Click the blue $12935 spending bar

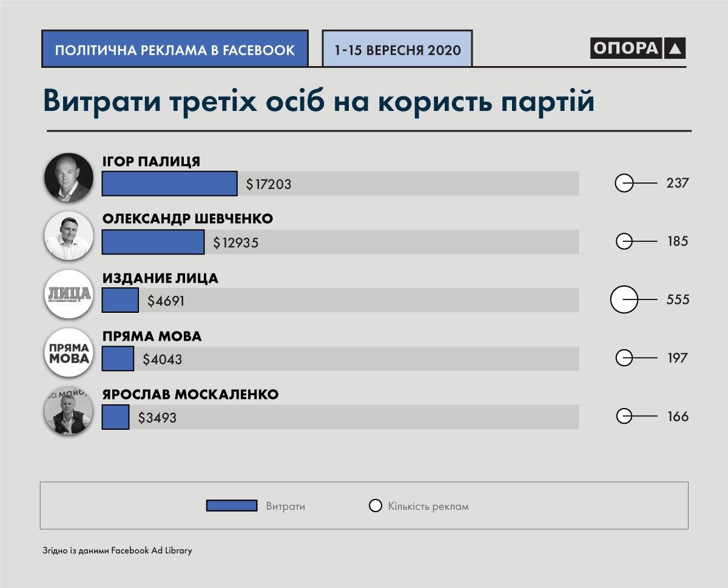153,242
